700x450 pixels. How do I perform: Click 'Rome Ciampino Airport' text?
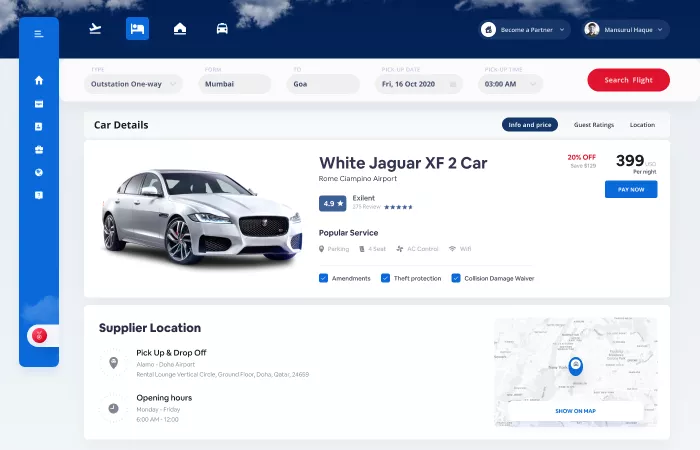click(358, 179)
